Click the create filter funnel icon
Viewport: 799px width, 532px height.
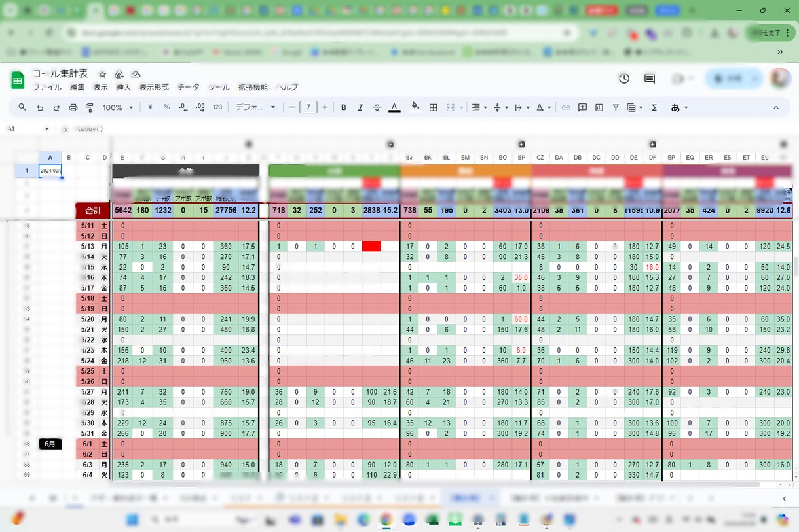click(x=616, y=107)
